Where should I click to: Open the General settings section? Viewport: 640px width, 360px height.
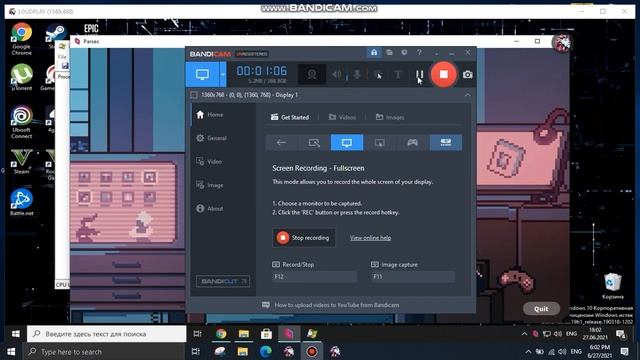coord(211,138)
